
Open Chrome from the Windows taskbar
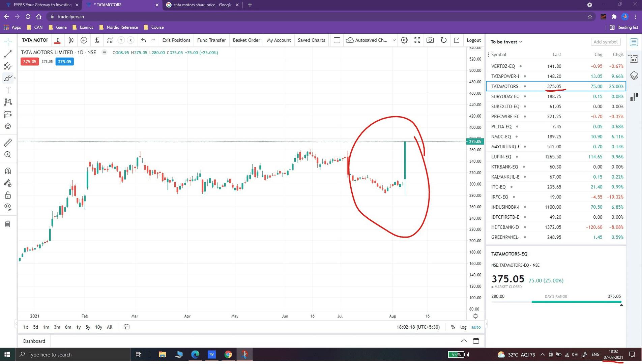[228, 355]
